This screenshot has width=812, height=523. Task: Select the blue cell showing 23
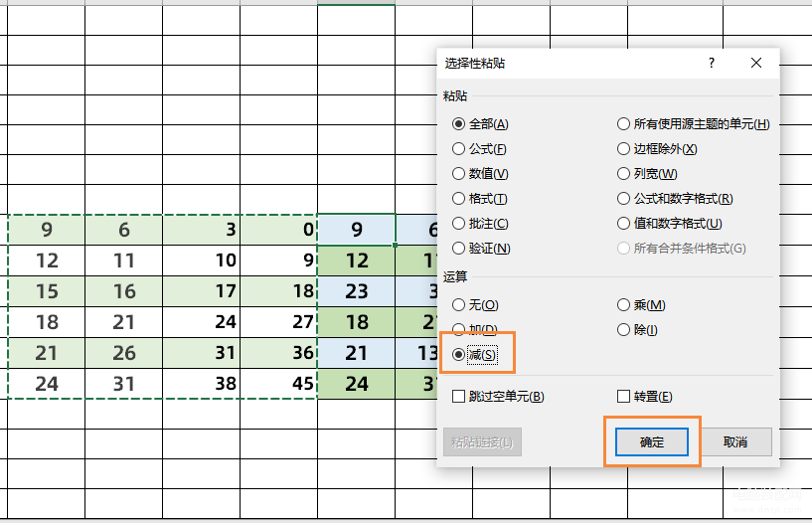pos(356,291)
